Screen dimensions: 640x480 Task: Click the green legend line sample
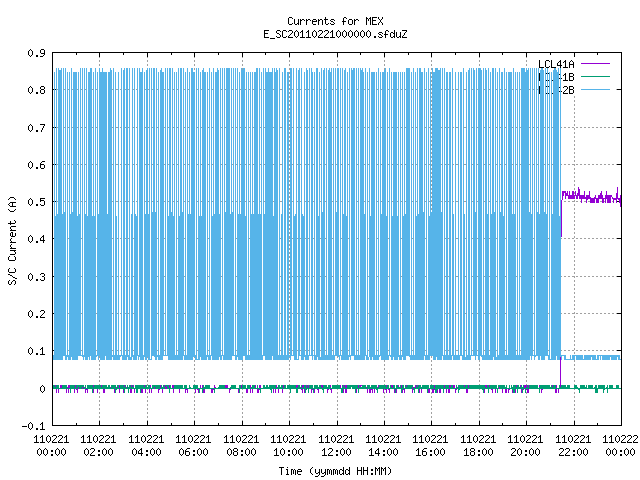(595, 76)
